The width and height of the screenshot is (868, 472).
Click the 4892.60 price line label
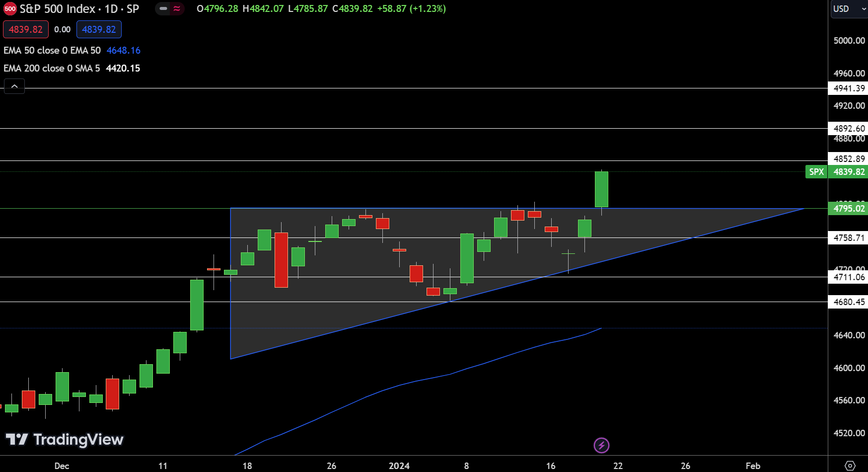coord(848,129)
